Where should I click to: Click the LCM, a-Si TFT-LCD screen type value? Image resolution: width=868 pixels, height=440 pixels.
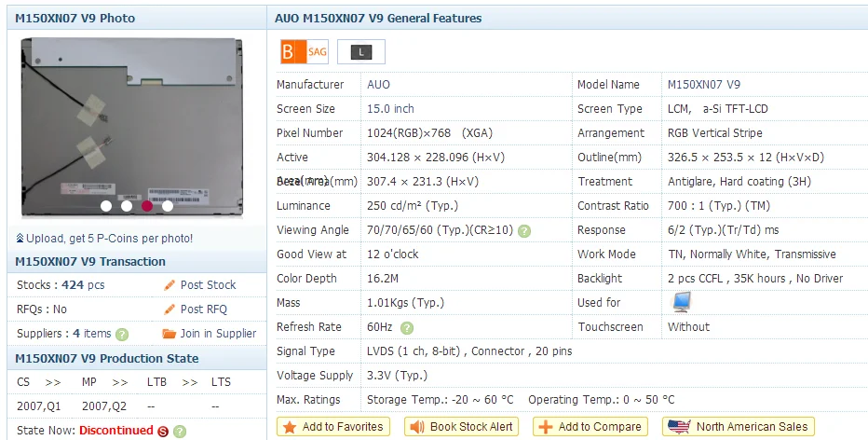tap(717, 109)
